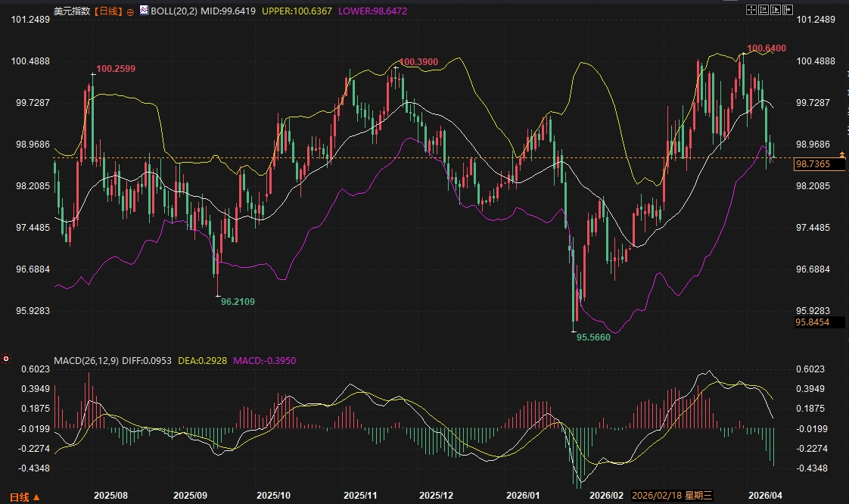
Task: Click the panel-with-right-arrow icon at top right
Action: pyautogui.click(x=788, y=10)
